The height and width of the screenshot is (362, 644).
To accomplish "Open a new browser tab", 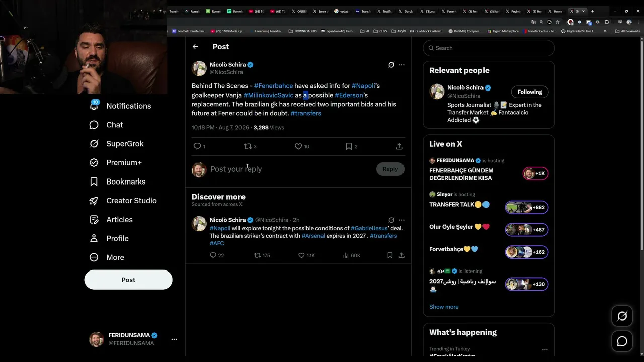I will click(592, 11).
